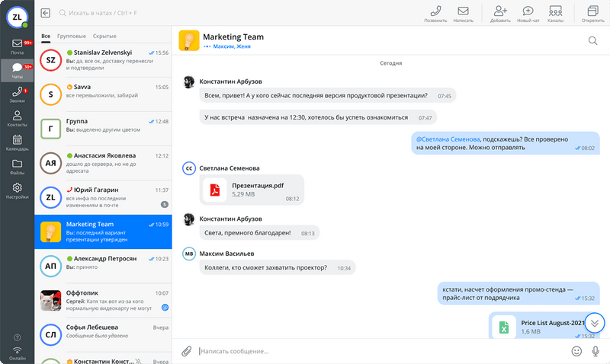This screenshot has height=364, width=610.
Task: Open the Почта mail section in sidebar
Action: point(17,46)
